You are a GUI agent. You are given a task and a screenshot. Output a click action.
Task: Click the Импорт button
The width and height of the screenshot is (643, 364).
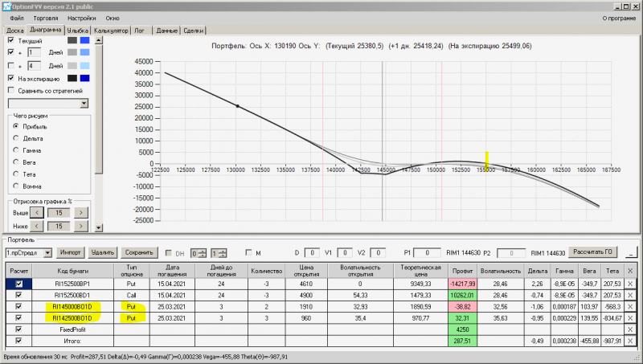click(x=71, y=252)
